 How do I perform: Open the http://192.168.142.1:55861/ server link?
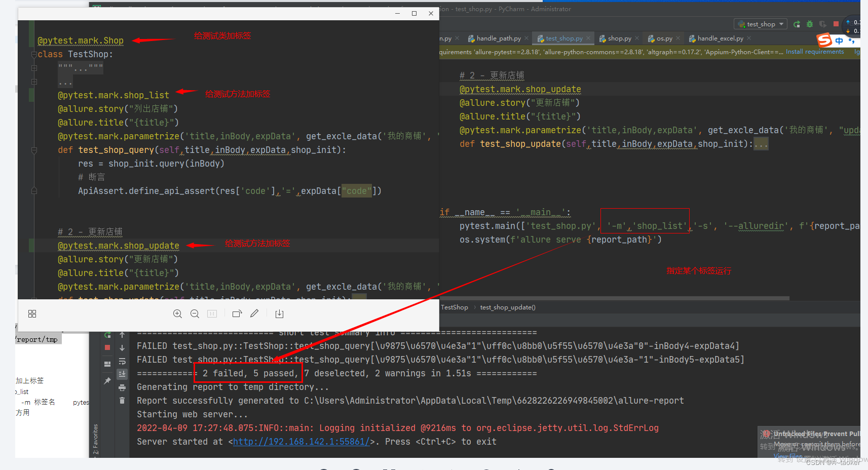coord(301,442)
